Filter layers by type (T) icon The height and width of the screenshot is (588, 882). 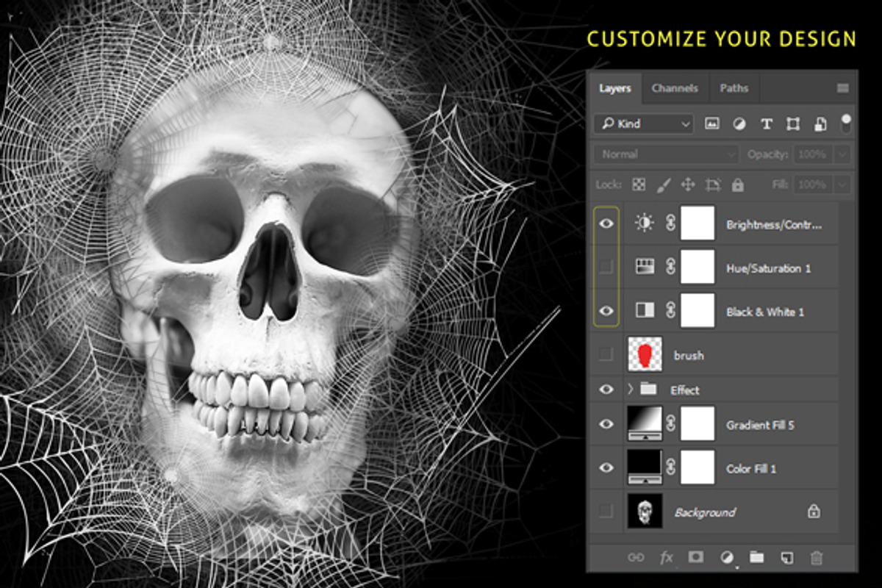pos(767,124)
